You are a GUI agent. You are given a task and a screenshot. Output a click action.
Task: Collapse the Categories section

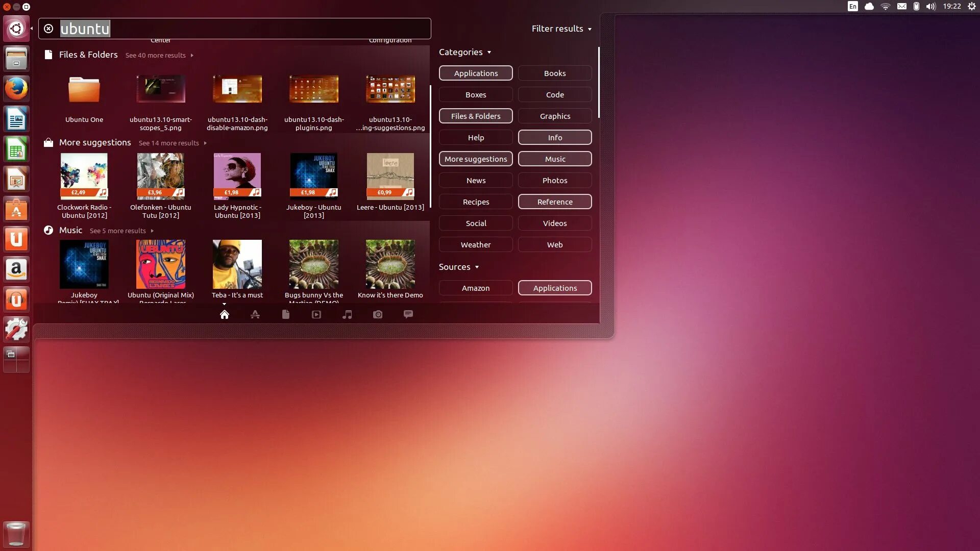click(x=464, y=52)
